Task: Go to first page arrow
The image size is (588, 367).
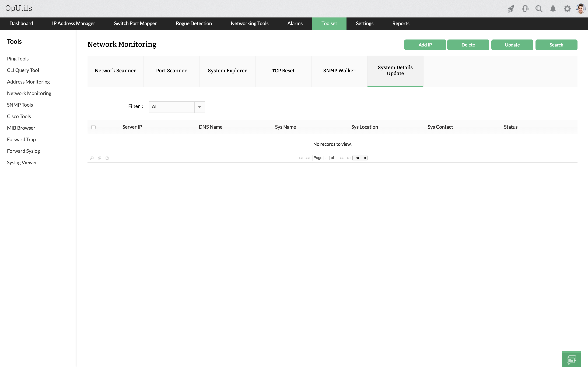Action: [300, 158]
